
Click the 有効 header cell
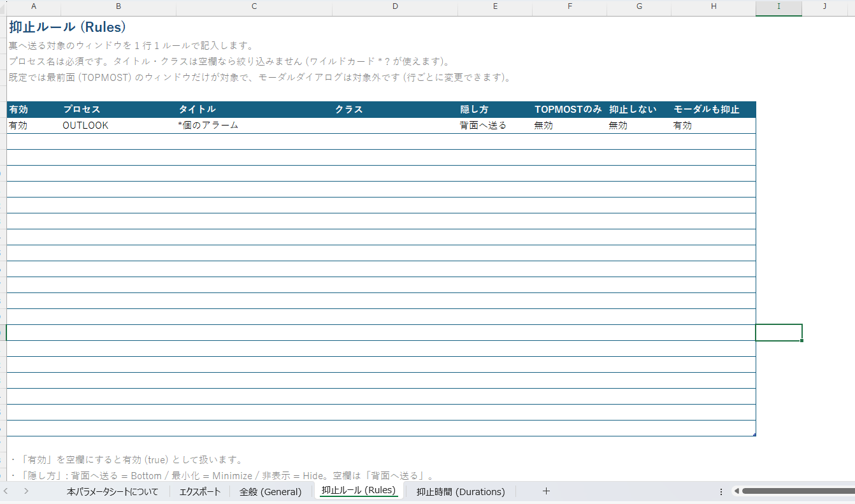[x=34, y=110]
